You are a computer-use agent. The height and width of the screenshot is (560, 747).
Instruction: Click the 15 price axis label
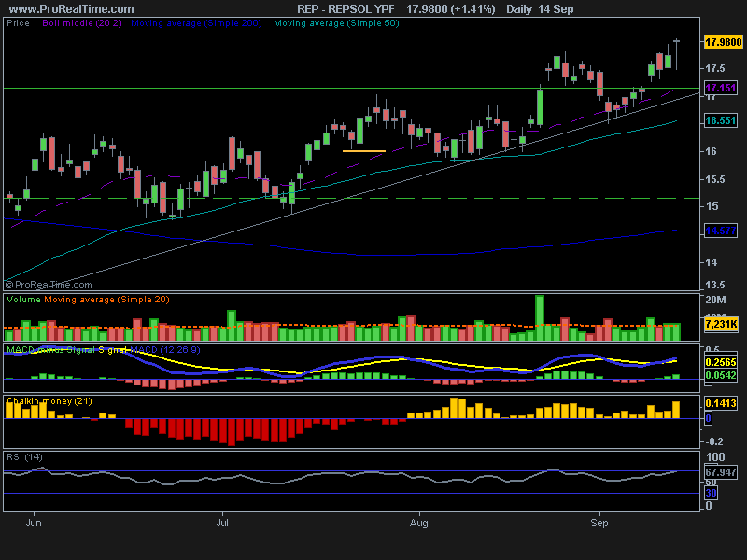click(712, 206)
